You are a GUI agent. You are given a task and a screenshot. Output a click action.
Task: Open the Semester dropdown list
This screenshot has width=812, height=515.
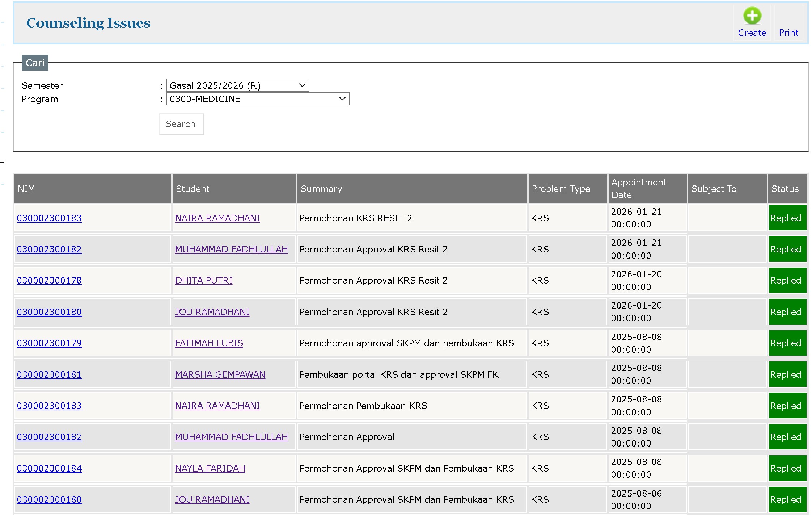click(x=237, y=85)
